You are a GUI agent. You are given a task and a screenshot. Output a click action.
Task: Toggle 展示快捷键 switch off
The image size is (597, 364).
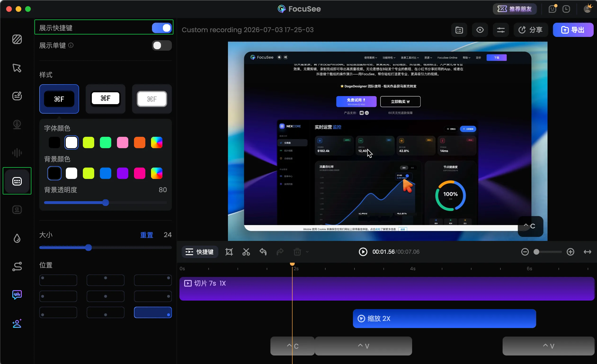[x=162, y=28]
